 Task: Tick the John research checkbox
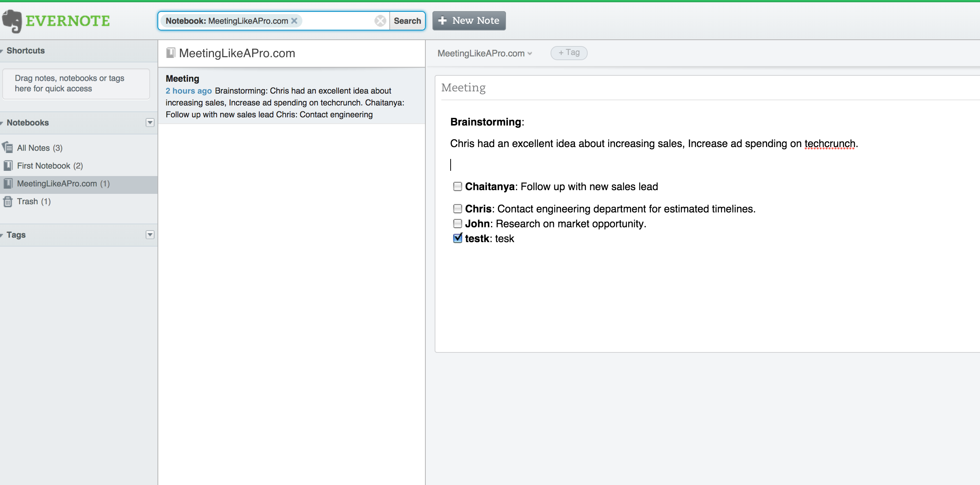point(457,223)
